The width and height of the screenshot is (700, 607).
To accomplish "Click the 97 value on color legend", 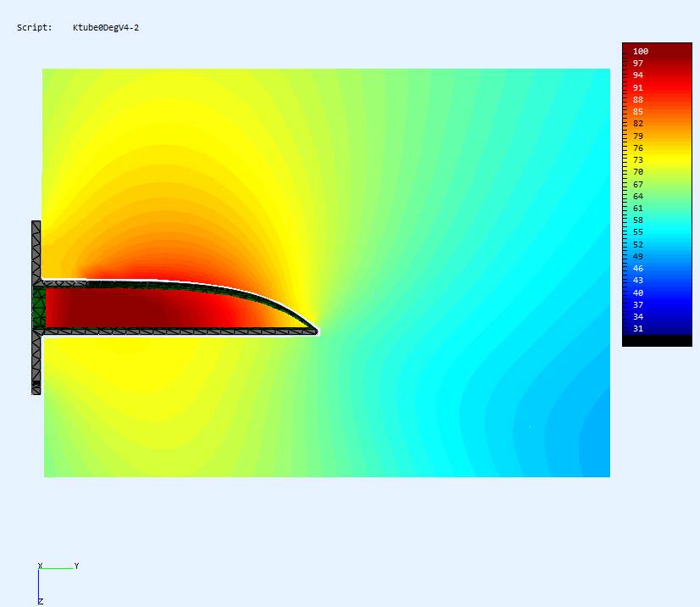I will 638,64.
